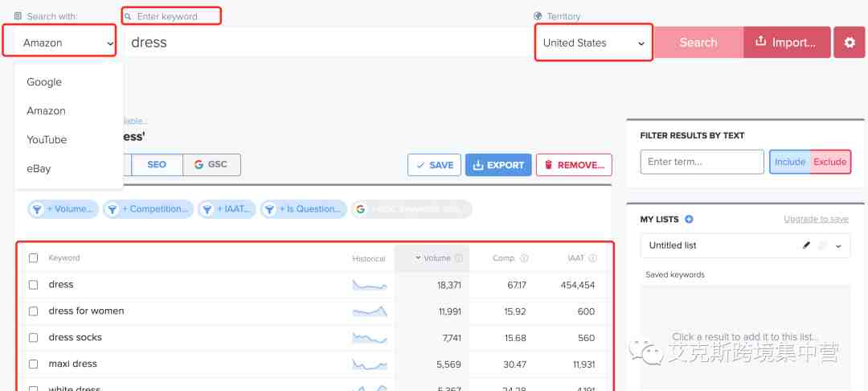The width and height of the screenshot is (868, 391).
Task: Click the download icon on EXPORT button
Action: 478,165
